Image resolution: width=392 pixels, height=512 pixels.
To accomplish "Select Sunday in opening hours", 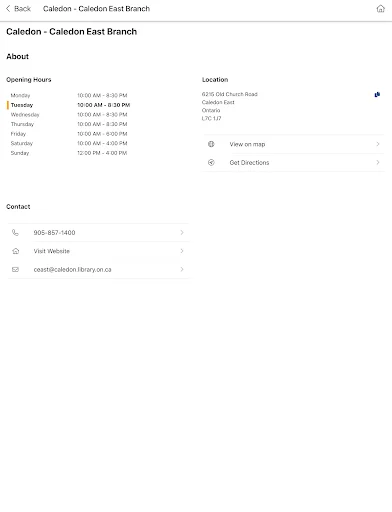I will [20, 153].
